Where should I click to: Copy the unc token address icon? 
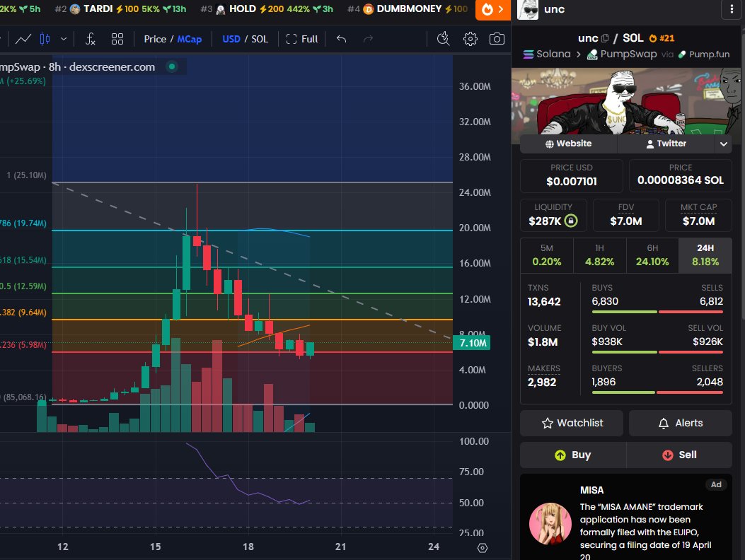pos(605,38)
